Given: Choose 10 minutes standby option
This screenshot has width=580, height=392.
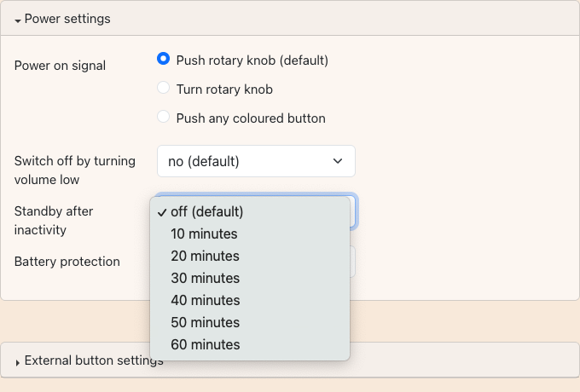Looking at the screenshot, I should (204, 233).
